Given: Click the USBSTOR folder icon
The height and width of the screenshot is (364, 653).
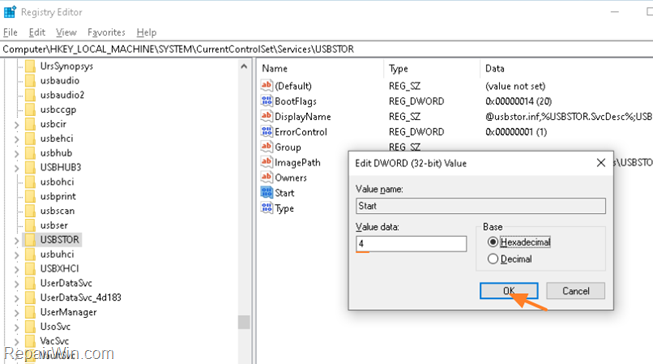Looking at the screenshot, I should click(30, 239).
